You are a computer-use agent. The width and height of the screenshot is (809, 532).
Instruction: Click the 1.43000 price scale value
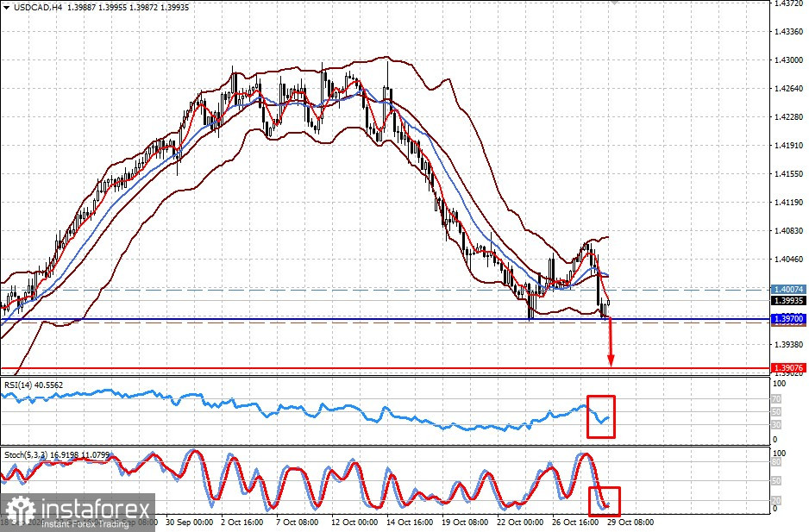pyautogui.click(x=789, y=59)
